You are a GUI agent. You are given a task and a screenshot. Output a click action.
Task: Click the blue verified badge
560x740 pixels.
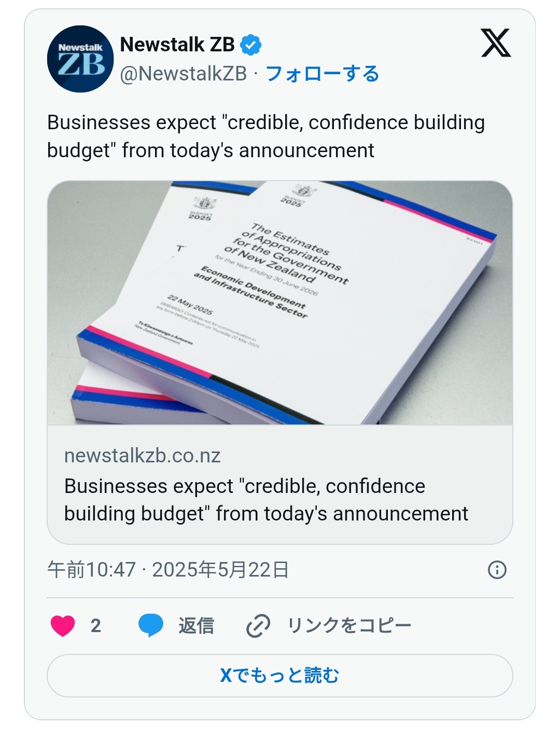click(251, 45)
